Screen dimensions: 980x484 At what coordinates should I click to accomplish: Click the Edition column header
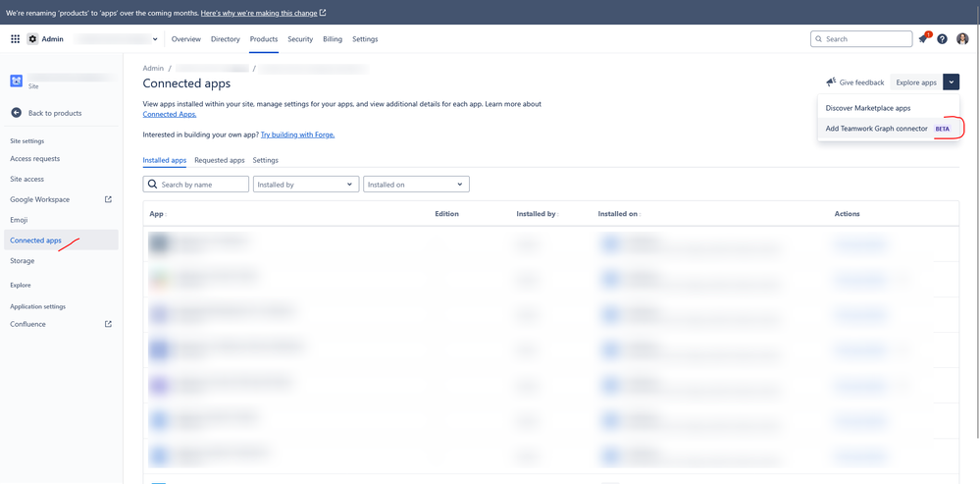(447, 214)
